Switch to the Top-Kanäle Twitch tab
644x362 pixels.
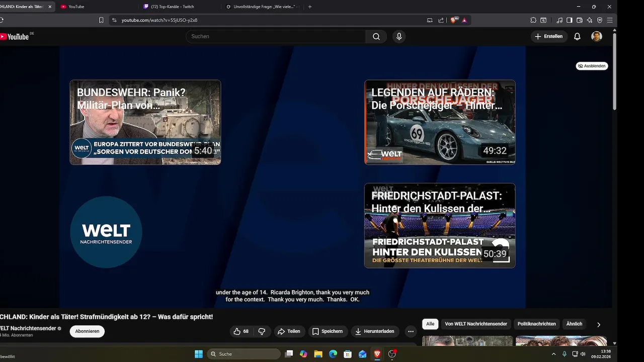(179, 7)
